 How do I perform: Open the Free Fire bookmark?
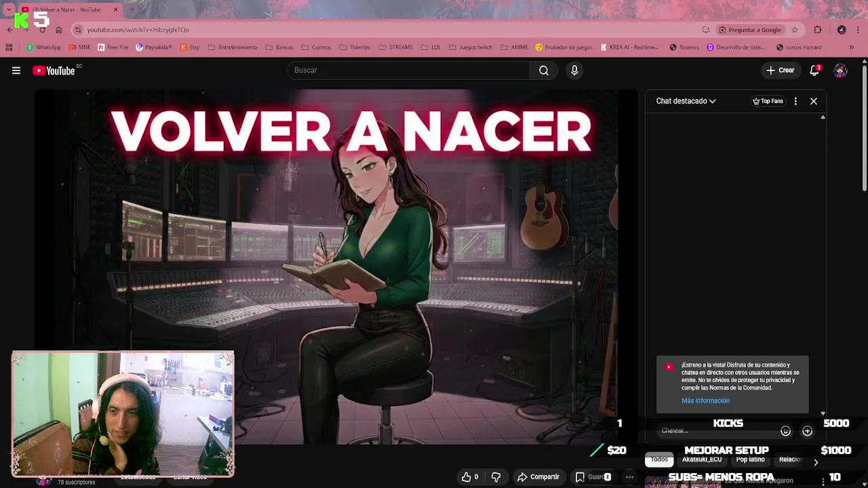(113, 47)
